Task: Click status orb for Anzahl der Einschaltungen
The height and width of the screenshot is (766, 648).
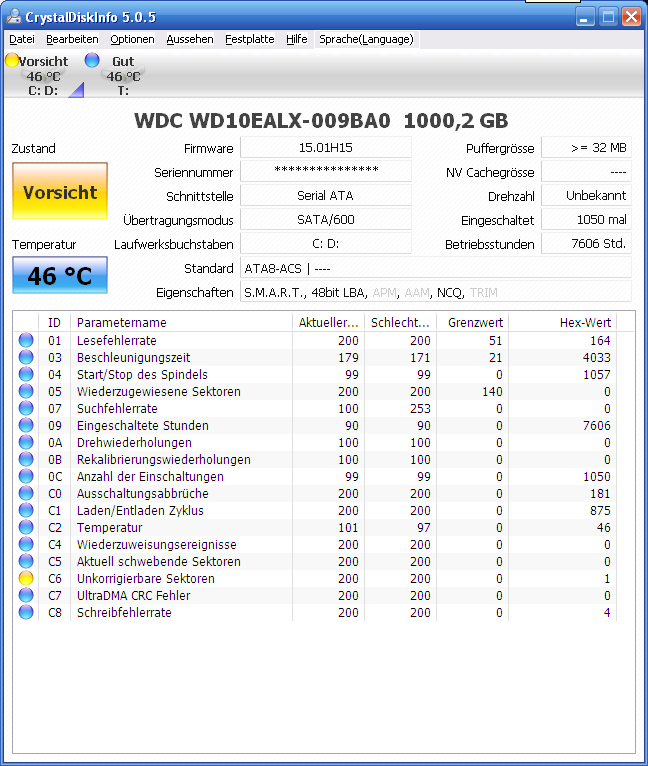Action: tap(26, 476)
